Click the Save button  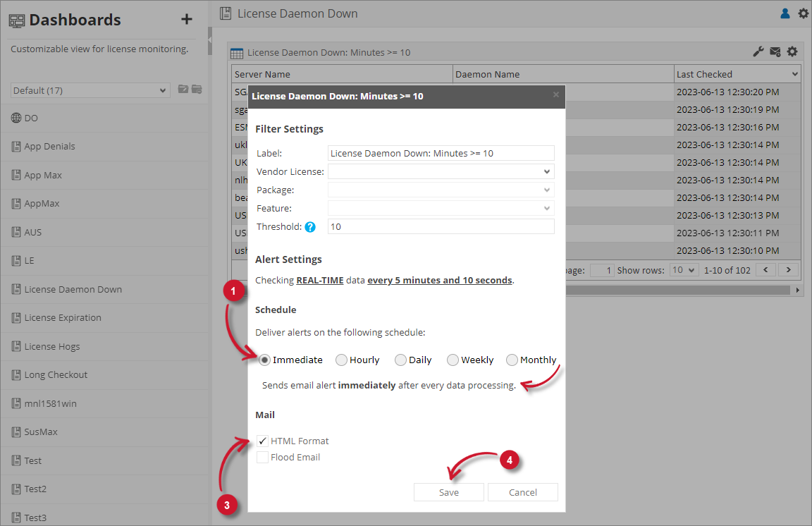coord(448,492)
